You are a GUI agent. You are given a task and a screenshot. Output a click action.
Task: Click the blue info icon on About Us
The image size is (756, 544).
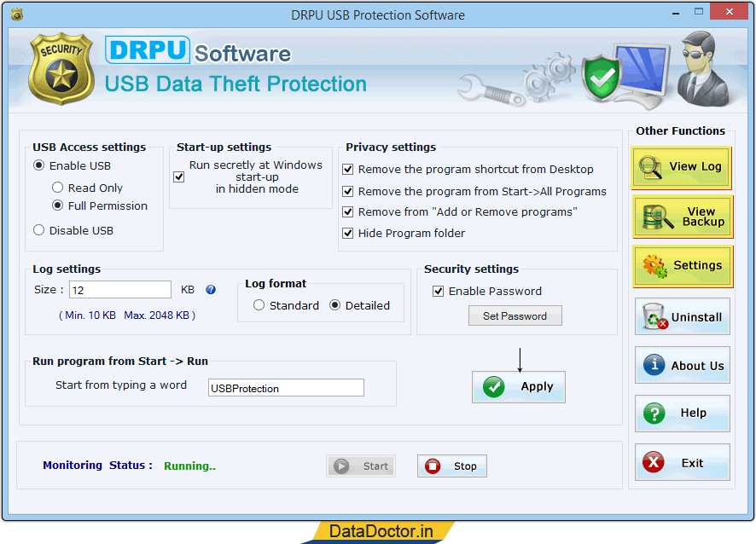tap(654, 365)
